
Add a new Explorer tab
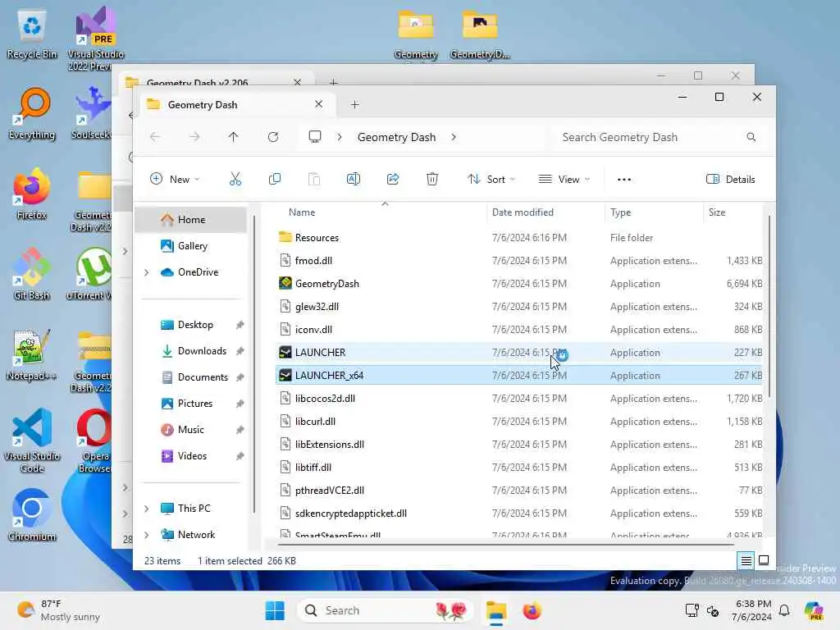[x=354, y=104]
